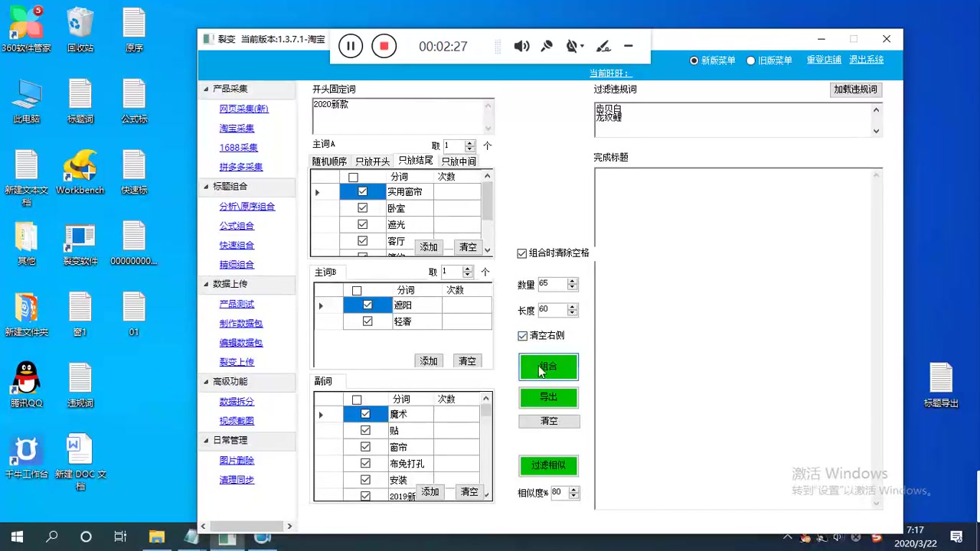Open the recorder webcam-off dropdown icon
This screenshot has width=980, height=551.
click(574, 46)
